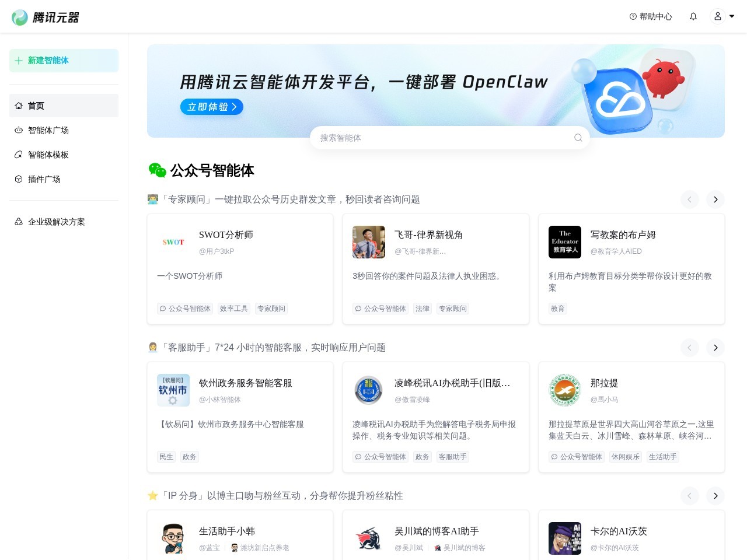
Task: Click the search magnifier icon
Action: tap(578, 138)
